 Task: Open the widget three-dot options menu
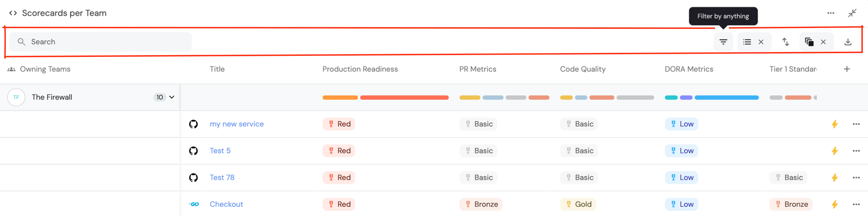[x=830, y=13]
